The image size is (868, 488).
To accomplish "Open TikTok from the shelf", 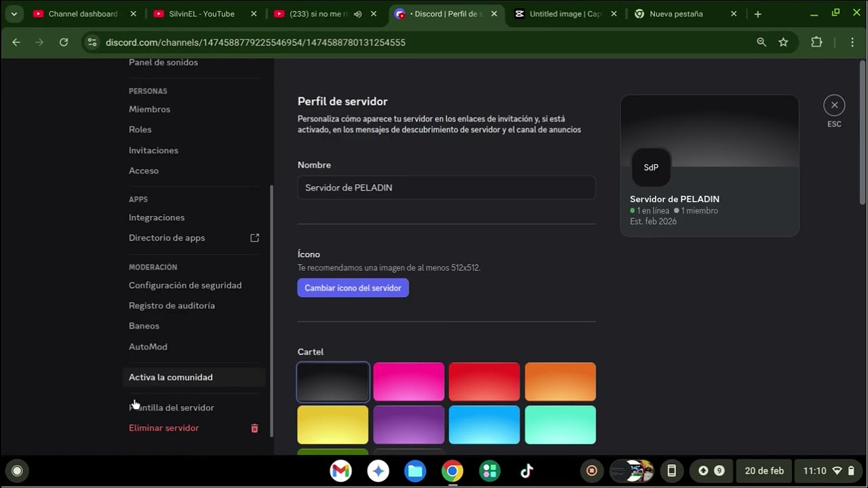I will click(x=527, y=471).
